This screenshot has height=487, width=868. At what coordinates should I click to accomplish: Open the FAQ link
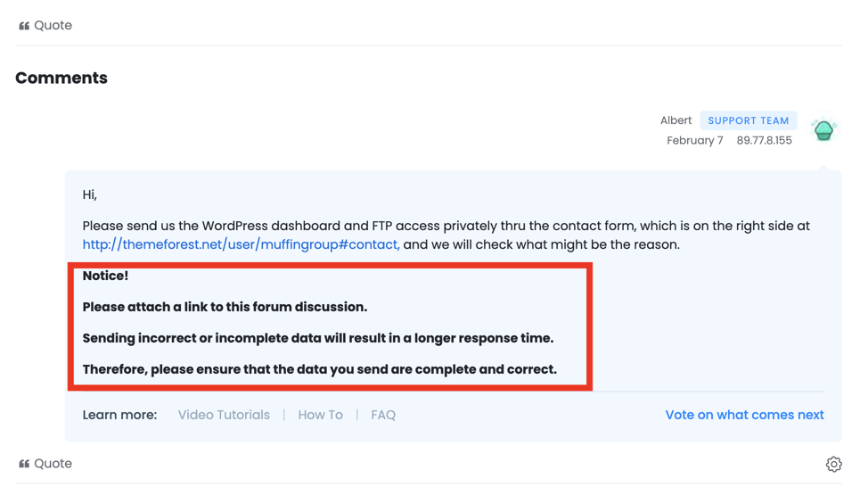[x=383, y=415]
